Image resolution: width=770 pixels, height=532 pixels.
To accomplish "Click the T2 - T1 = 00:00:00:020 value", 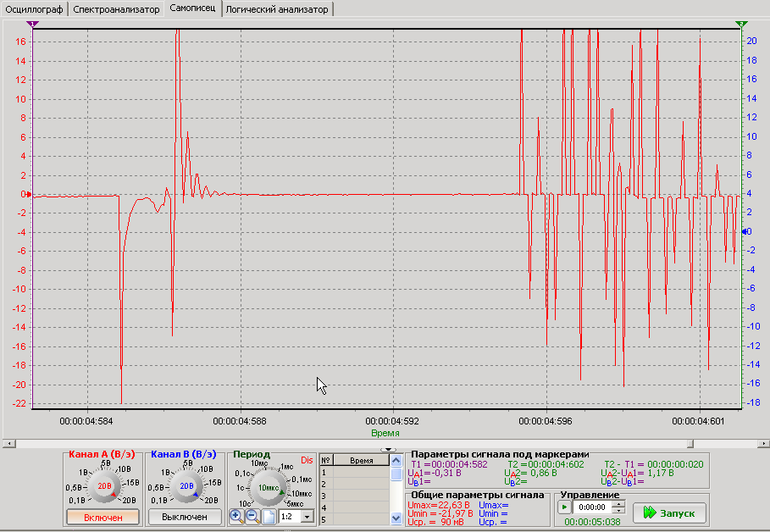I will pos(654,464).
